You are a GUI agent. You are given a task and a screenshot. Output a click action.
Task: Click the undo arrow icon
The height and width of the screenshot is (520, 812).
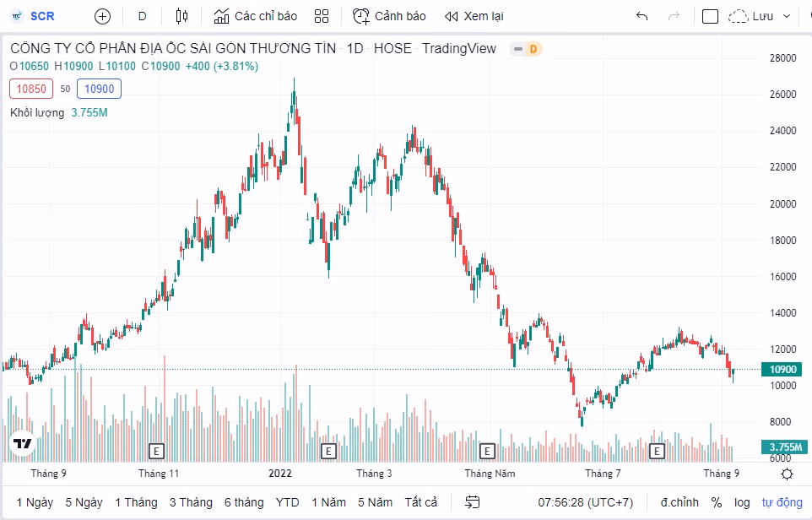click(641, 16)
